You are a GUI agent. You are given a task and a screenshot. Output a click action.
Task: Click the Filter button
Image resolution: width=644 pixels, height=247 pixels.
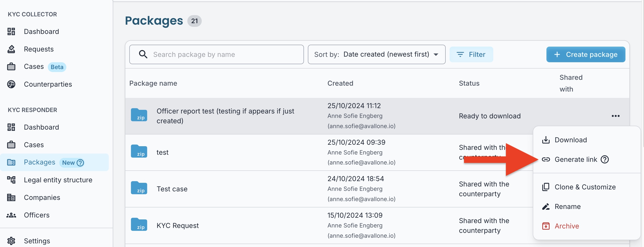[471, 54]
